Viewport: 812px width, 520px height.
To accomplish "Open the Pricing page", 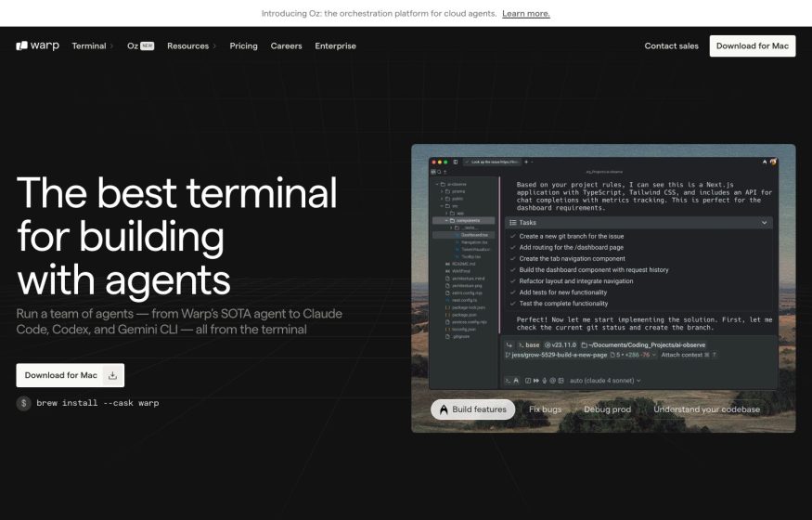I will point(243,46).
